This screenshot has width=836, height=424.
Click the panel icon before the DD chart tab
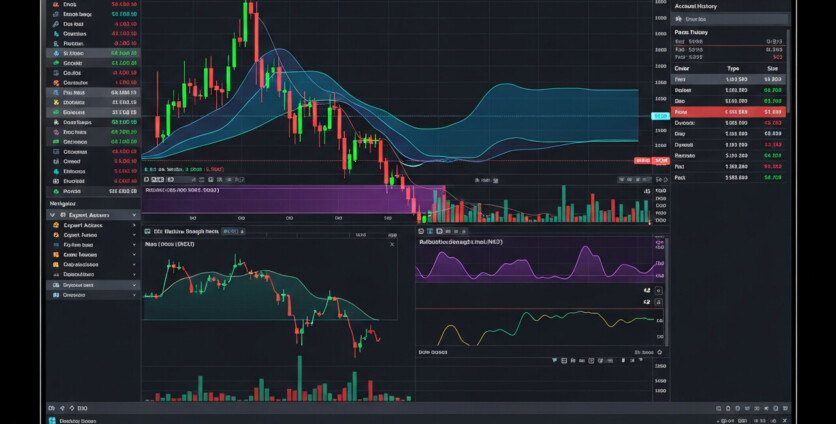(148, 231)
